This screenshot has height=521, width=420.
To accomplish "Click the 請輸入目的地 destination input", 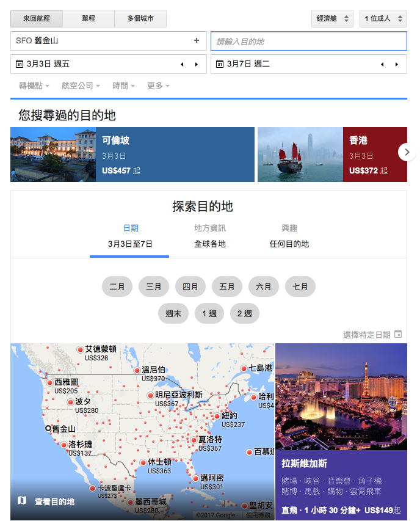I will click(309, 41).
